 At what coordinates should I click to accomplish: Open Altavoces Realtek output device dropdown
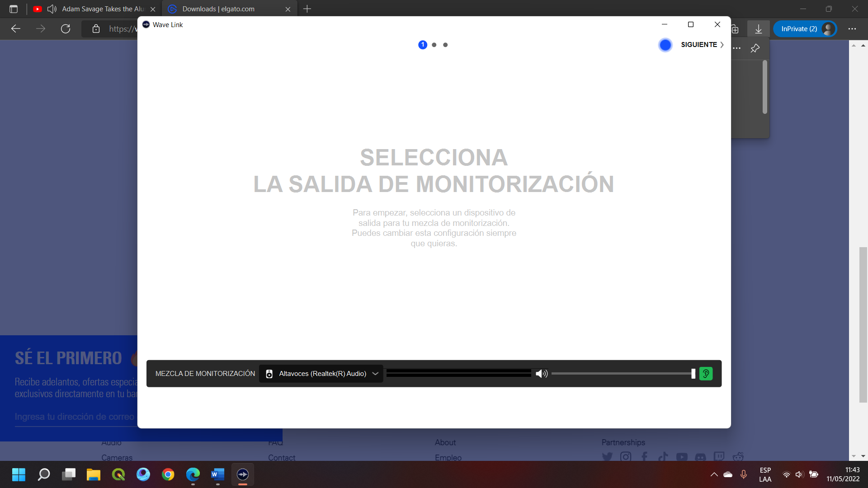pos(321,374)
